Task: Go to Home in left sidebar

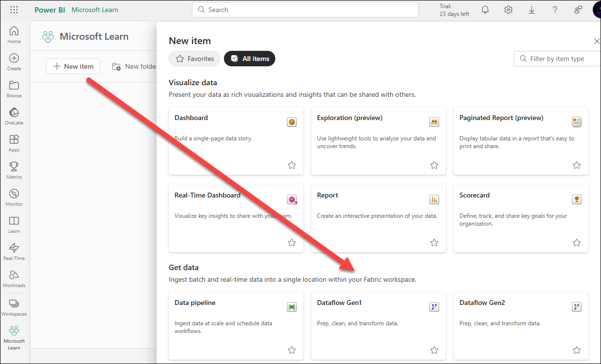Action: pyautogui.click(x=14, y=35)
